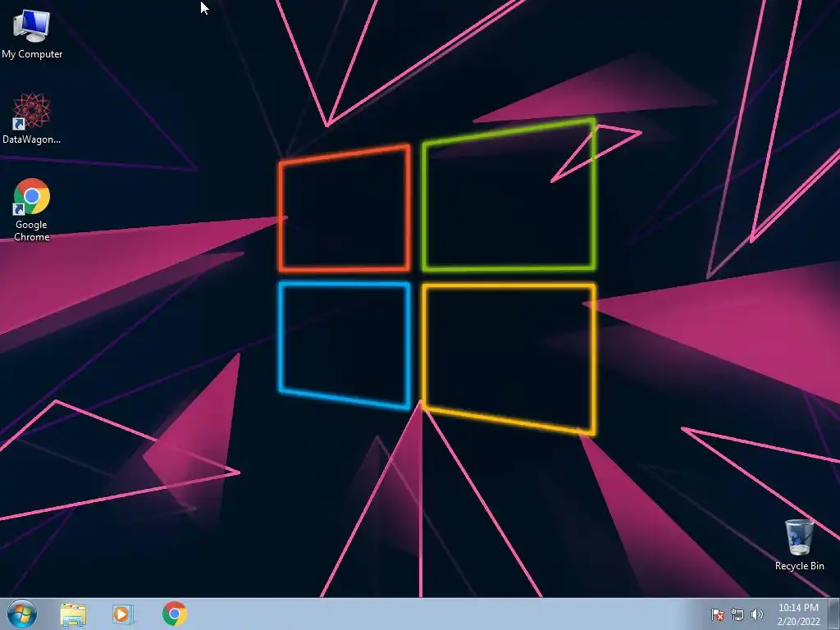Open the volume speaker tray icon

pyautogui.click(x=757, y=614)
